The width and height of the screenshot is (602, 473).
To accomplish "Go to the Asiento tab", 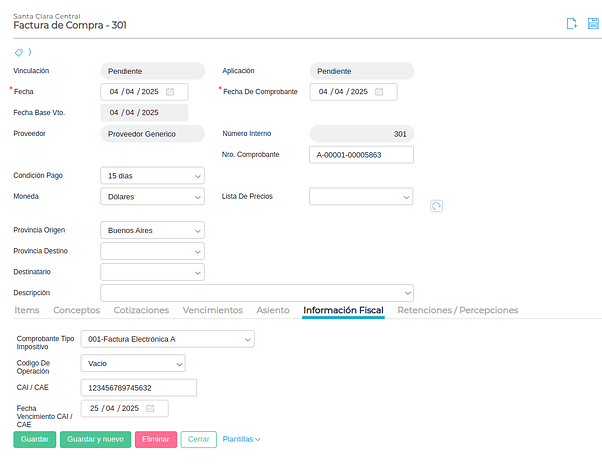I will 273,310.
